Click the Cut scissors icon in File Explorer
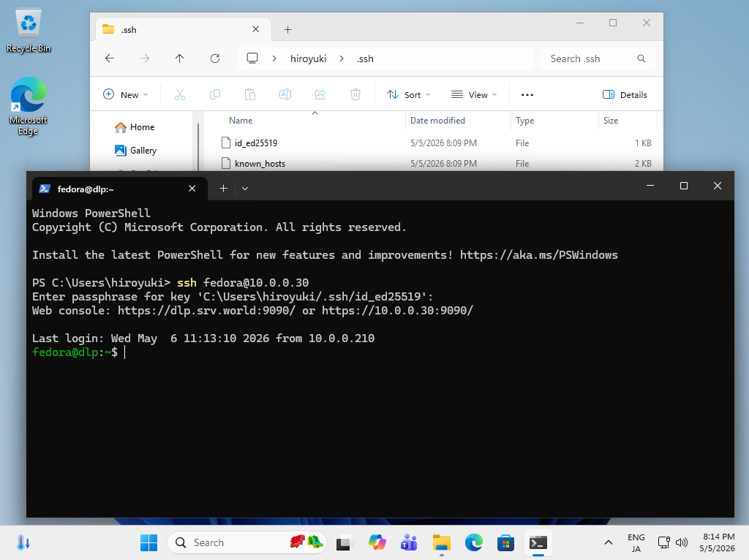This screenshot has width=749, height=560. pyautogui.click(x=180, y=94)
